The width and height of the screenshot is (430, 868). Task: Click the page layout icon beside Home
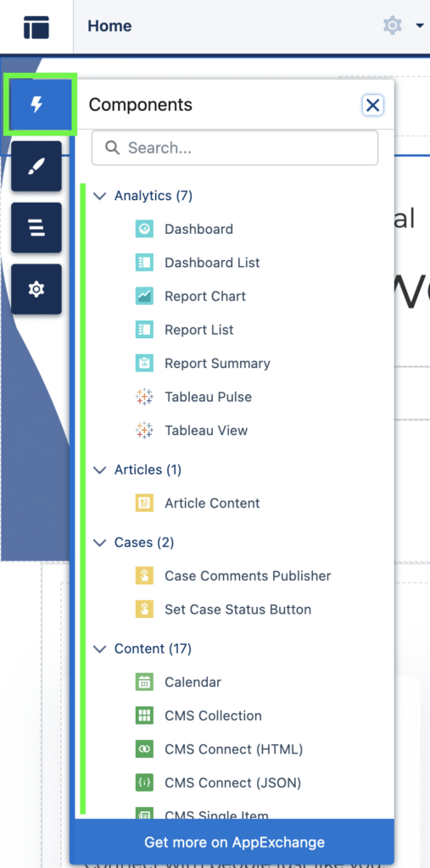click(x=36, y=26)
